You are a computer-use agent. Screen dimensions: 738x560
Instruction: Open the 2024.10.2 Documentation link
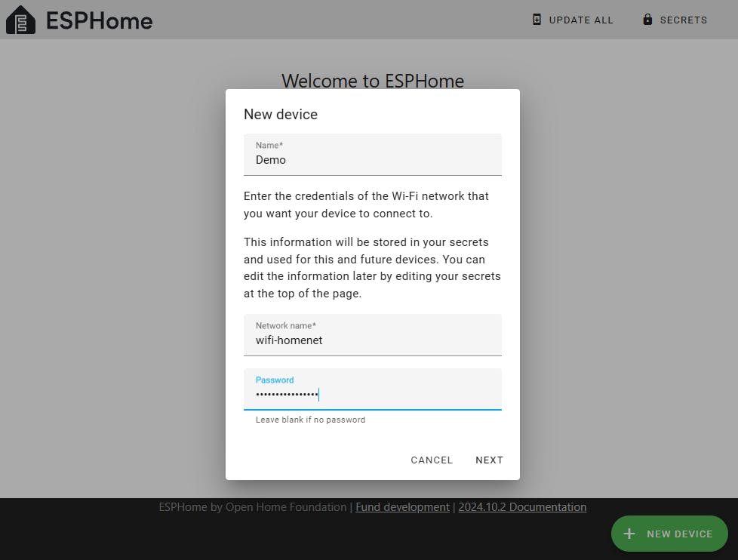(x=522, y=507)
